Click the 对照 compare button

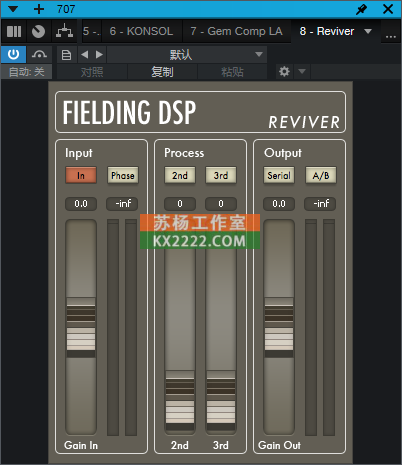coord(92,72)
